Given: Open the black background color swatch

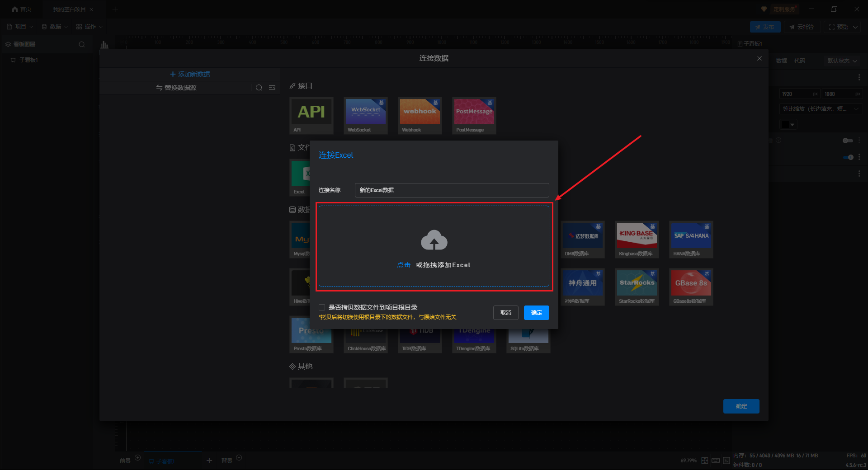Looking at the screenshot, I should 788,124.
